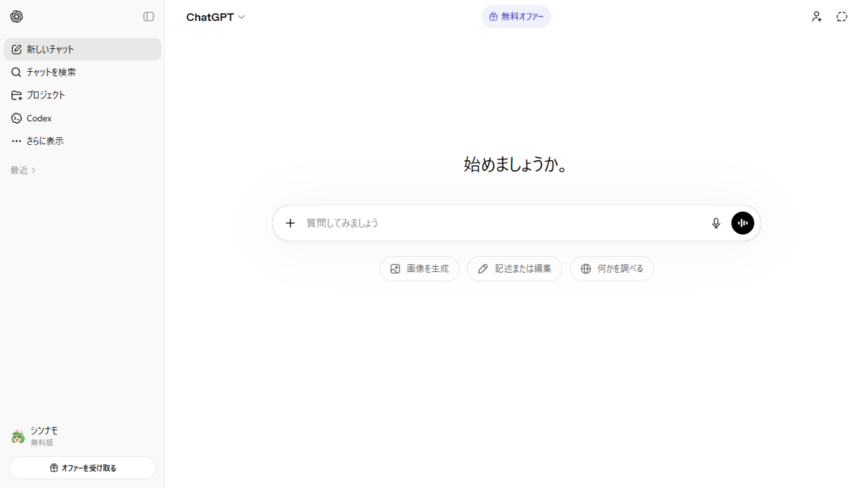Collapse the sidebar with the panel toggle

pyautogui.click(x=148, y=17)
